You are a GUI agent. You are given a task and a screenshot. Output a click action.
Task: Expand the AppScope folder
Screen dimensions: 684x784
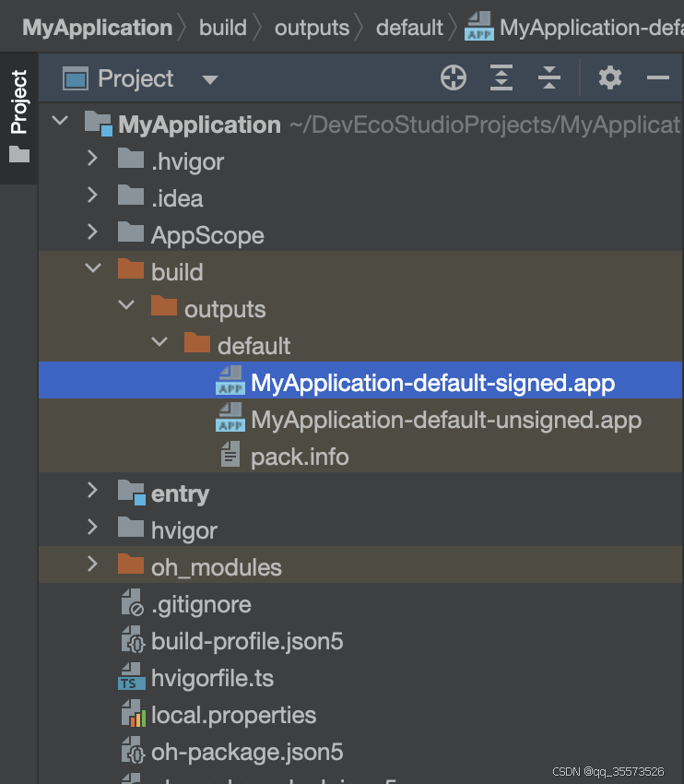92,232
